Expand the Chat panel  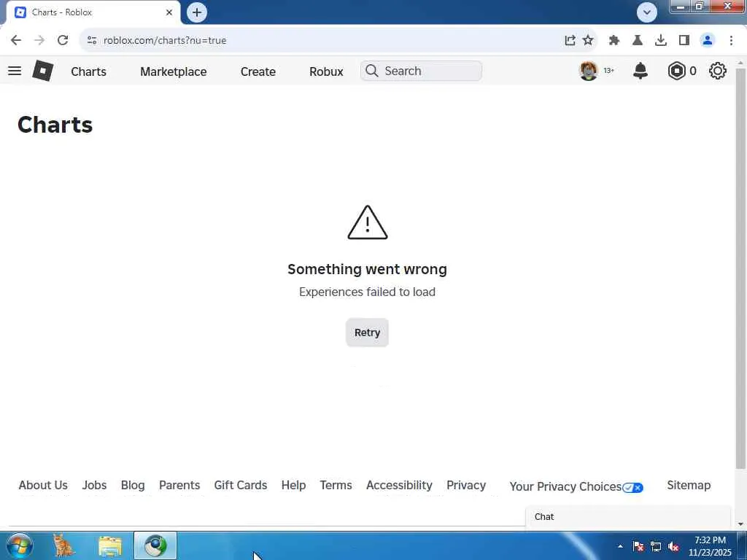point(628,517)
